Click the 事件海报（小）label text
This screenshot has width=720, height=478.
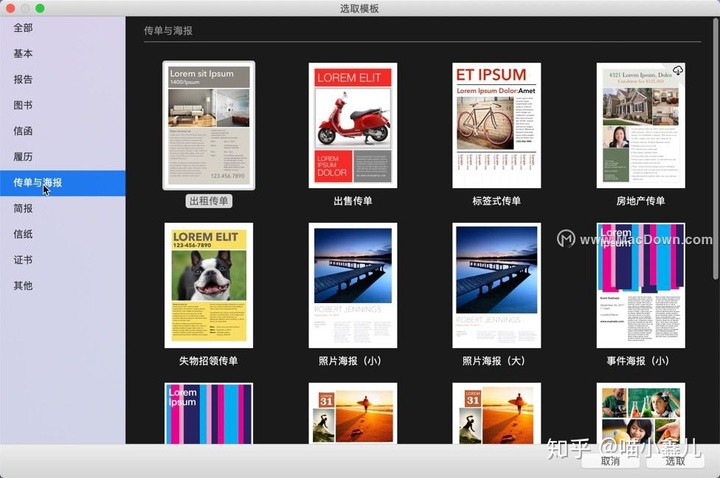(x=638, y=360)
